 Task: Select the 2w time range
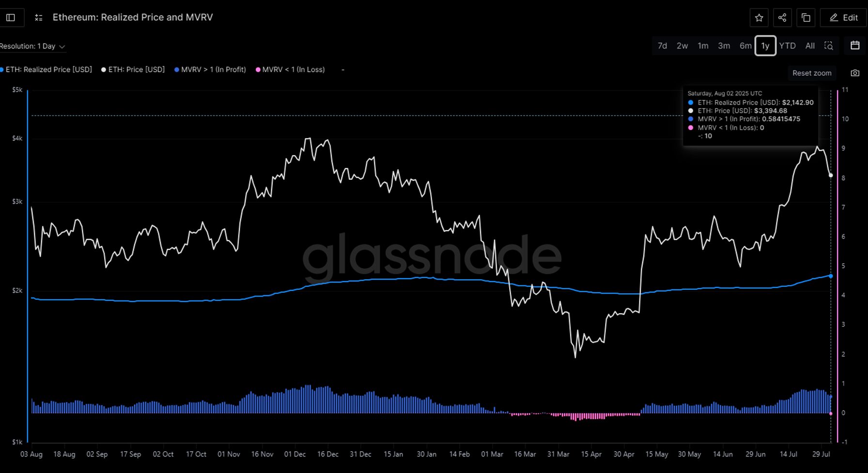(682, 46)
